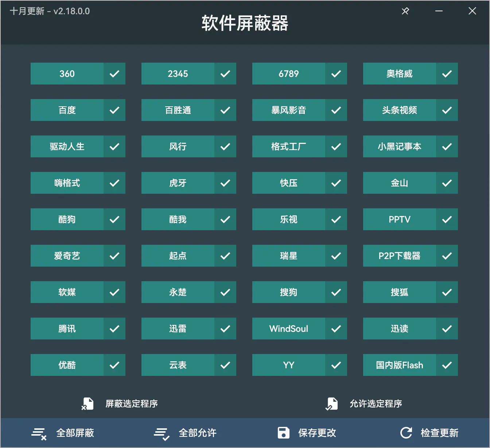Toggle the 国内版Flash checkmark
This screenshot has width=490, height=448.
447,365
